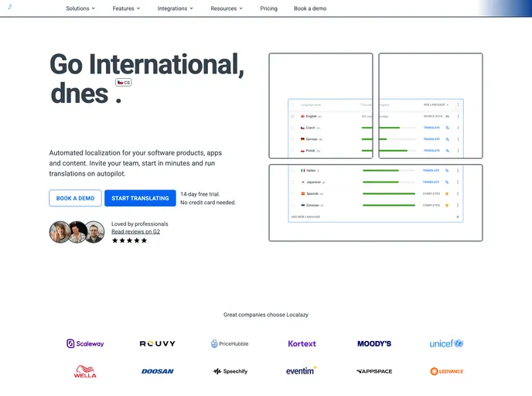Click the translate icon in Czech row
Viewport: 532px width, 396px height.
pyautogui.click(x=448, y=128)
